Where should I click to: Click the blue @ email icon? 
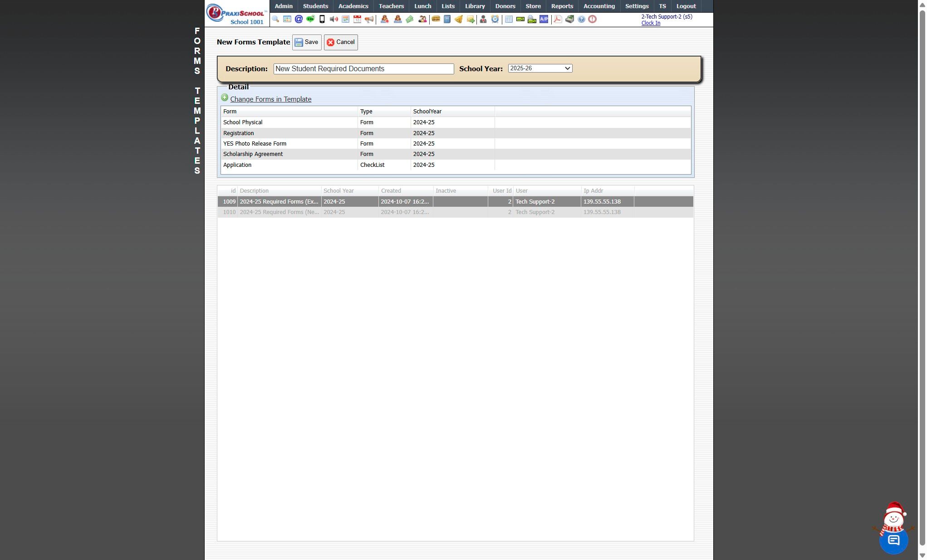[299, 19]
